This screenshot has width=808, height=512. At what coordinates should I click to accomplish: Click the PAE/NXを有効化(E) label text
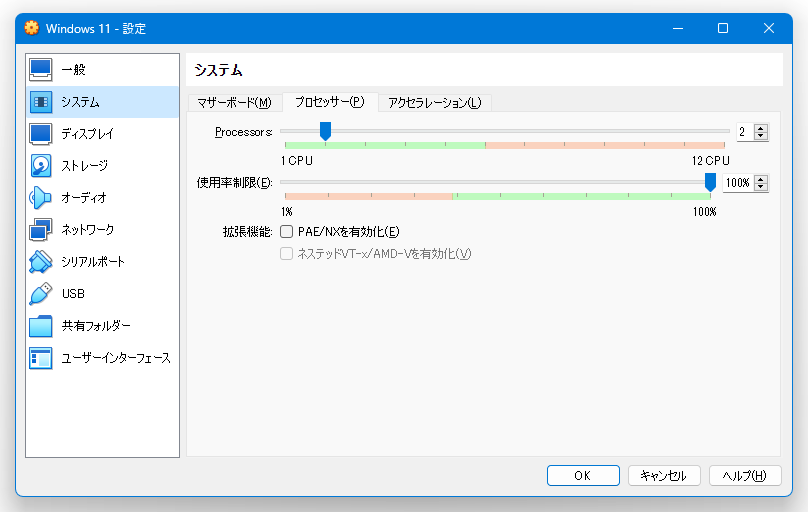(x=348, y=232)
